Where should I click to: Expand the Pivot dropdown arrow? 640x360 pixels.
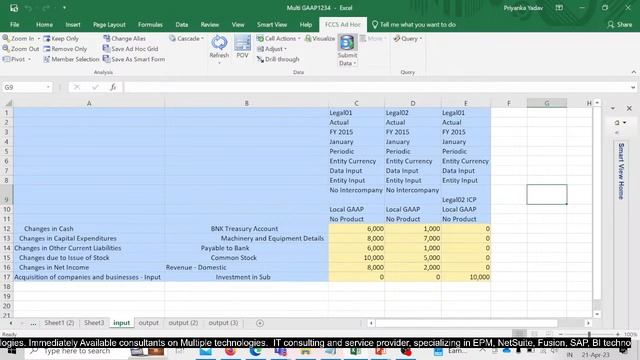tap(29, 59)
